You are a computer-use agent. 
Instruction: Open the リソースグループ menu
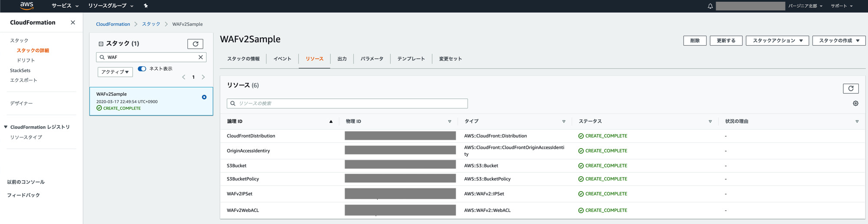coord(111,6)
